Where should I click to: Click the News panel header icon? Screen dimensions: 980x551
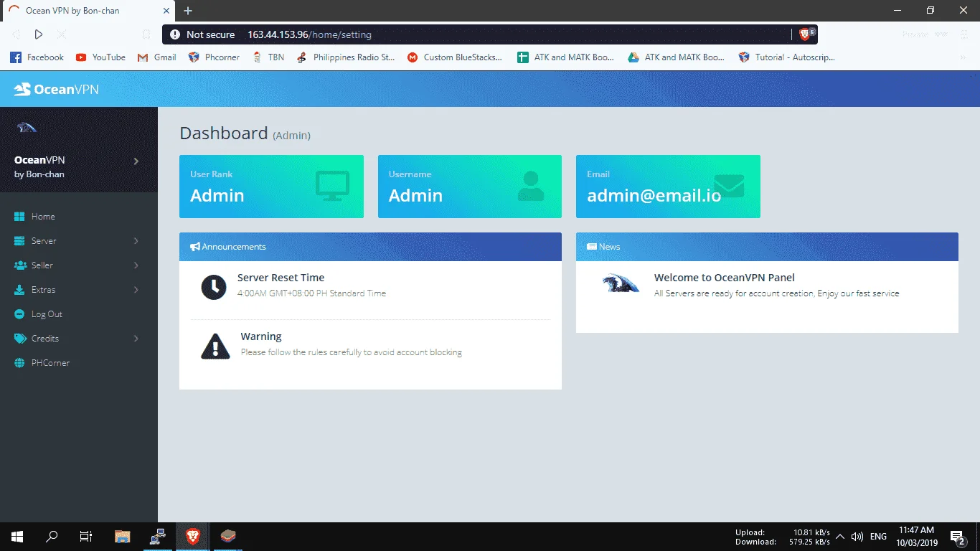tap(592, 247)
